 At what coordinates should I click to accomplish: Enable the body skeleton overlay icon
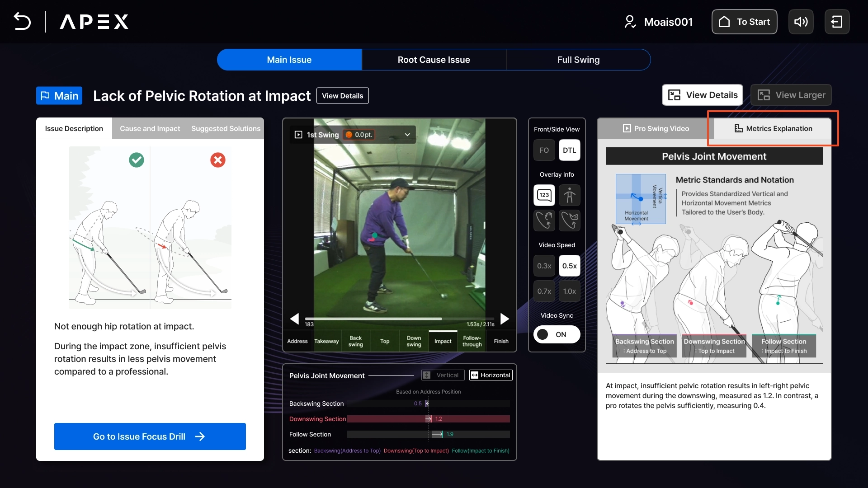[x=569, y=195]
